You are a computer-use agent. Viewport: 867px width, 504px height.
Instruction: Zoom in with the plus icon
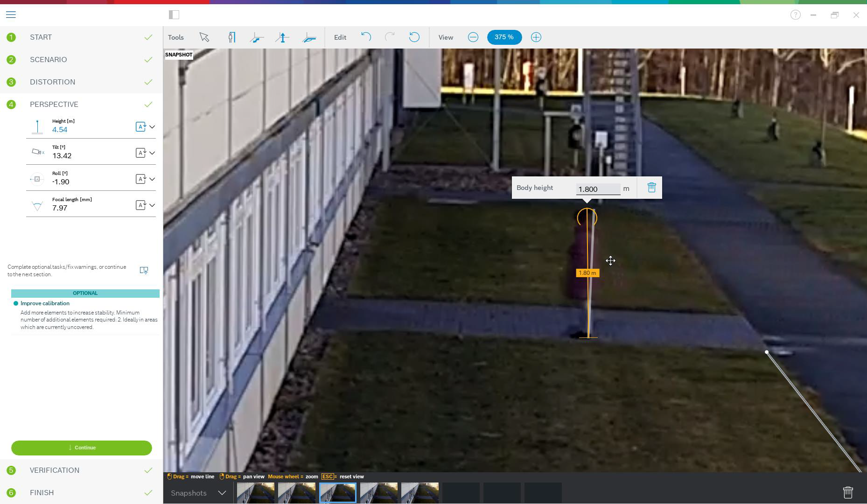[536, 37]
